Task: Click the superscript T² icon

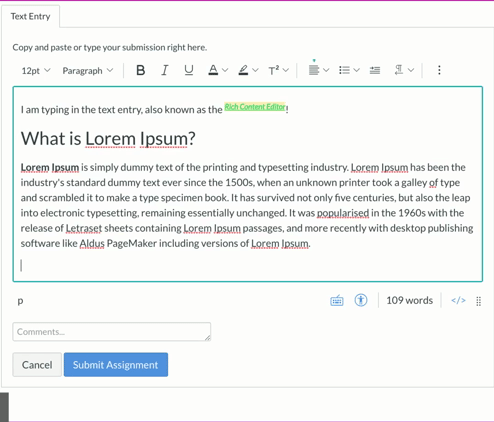Action: click(x=274, y=70)
